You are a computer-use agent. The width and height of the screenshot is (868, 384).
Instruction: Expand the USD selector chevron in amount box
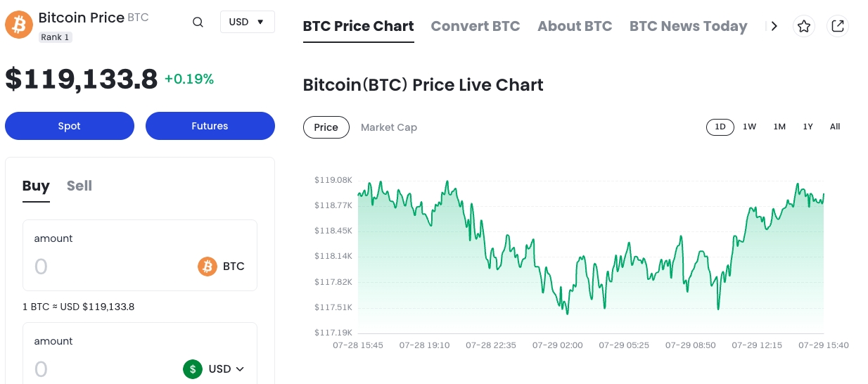240,369
